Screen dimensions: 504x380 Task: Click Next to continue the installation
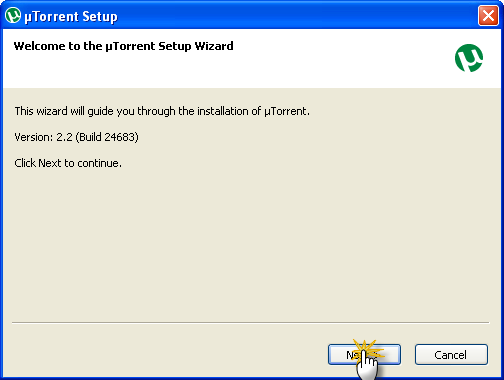(364, 354)
